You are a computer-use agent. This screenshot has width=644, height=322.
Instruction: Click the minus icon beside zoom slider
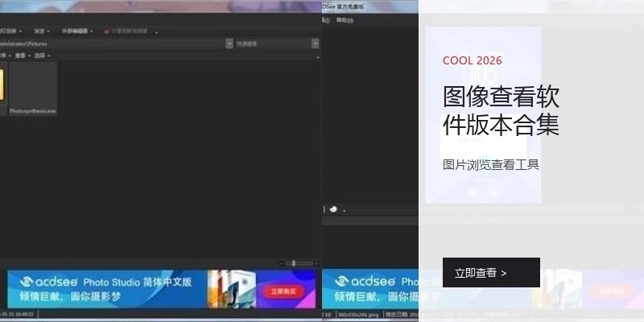click(281, 264)
